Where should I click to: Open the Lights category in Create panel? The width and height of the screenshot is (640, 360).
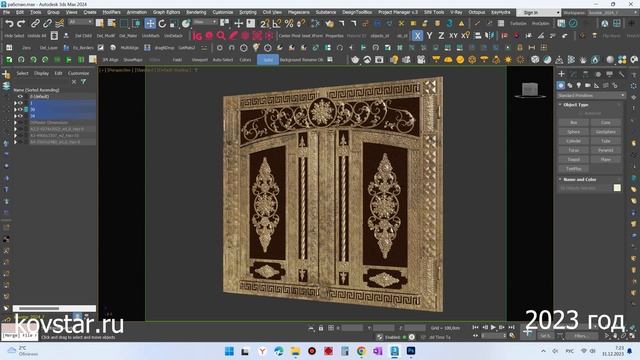coord(579,85)
